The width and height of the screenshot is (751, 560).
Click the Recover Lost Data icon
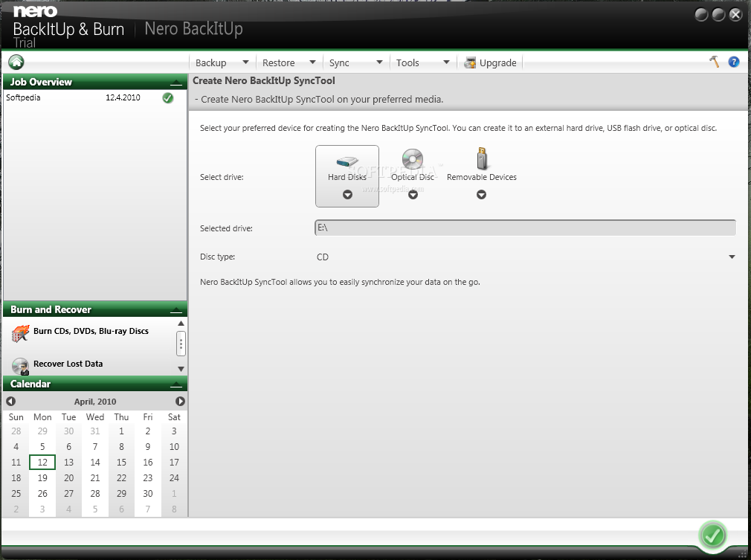point(21,367)
